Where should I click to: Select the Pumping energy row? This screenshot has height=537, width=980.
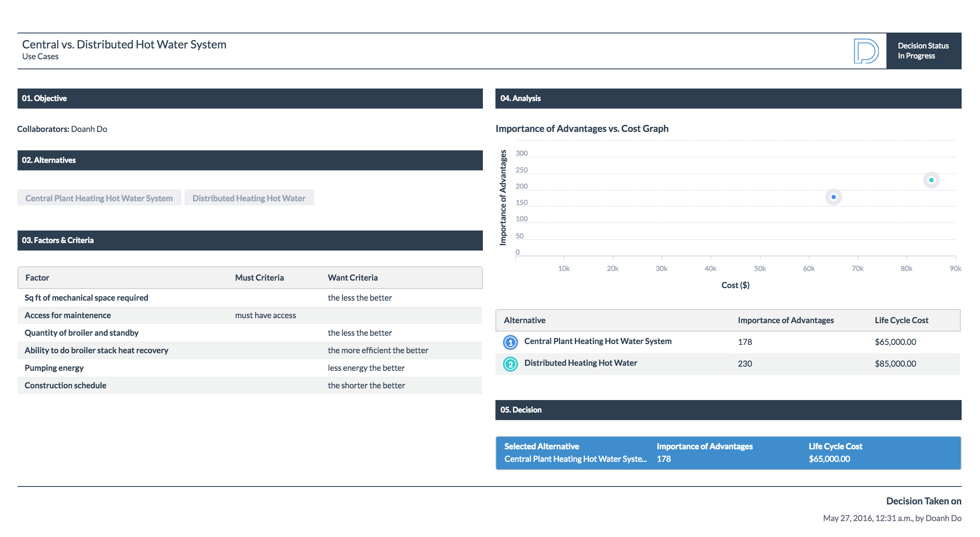250,368
